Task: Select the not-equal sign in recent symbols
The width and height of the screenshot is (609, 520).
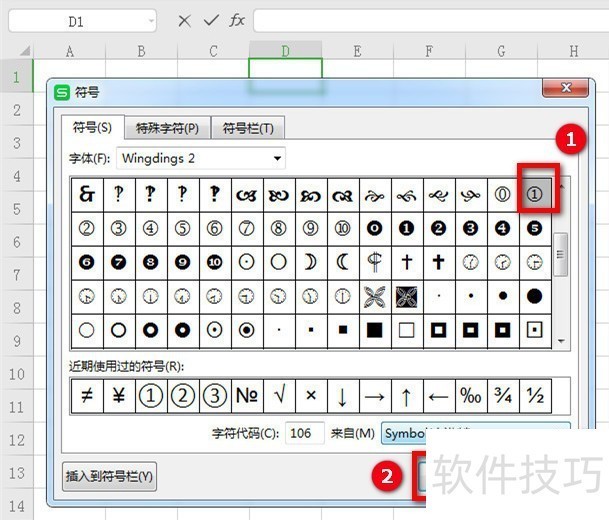Action: (87, 396)
